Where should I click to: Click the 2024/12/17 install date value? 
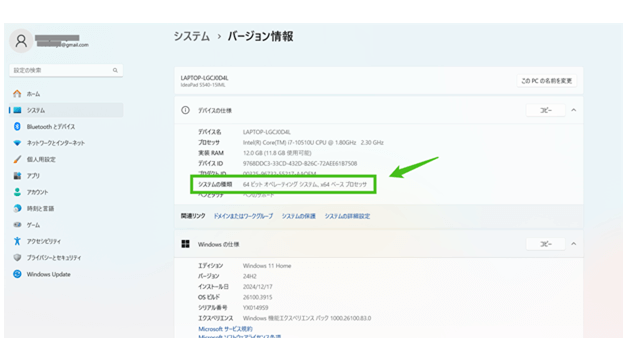[258, 287]
